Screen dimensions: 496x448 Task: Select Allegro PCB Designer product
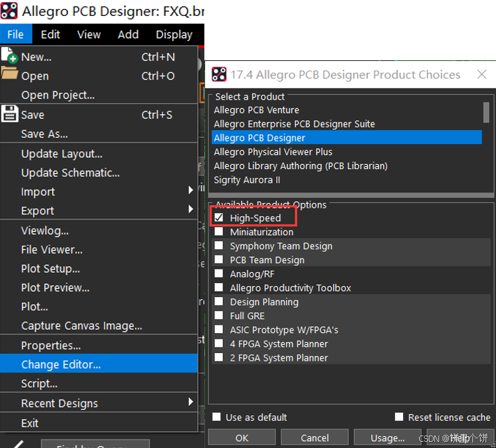(x=346, y=138)
